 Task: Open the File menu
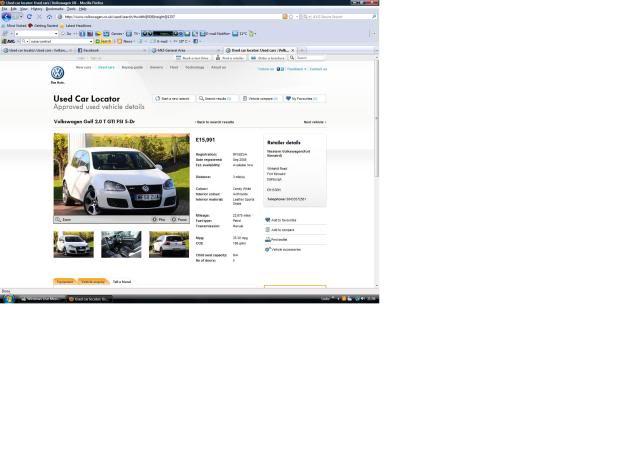pos(4,9)
